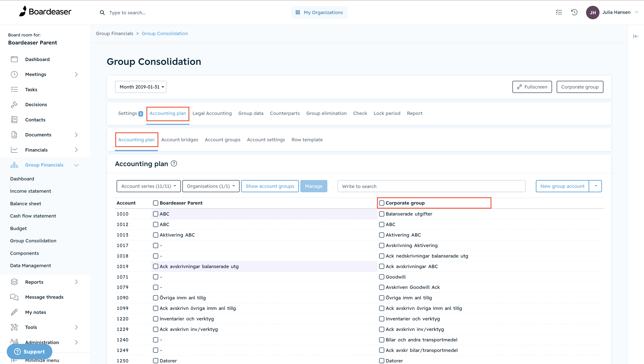Switch to the Group elimination tab
Viewport: 644px width, 364px height.
[x=326, y=113]
